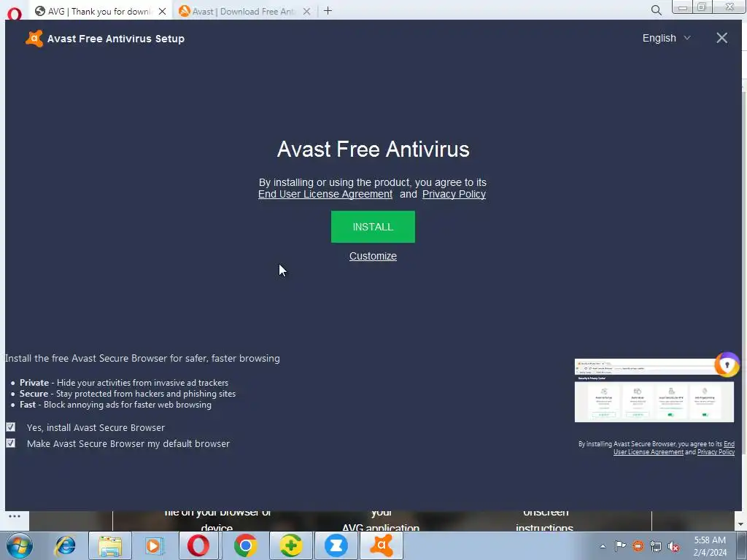The height and width of the screenshot is (560, 747).
Task: Click the muted volume tray icon
Action: click(673, 546)
